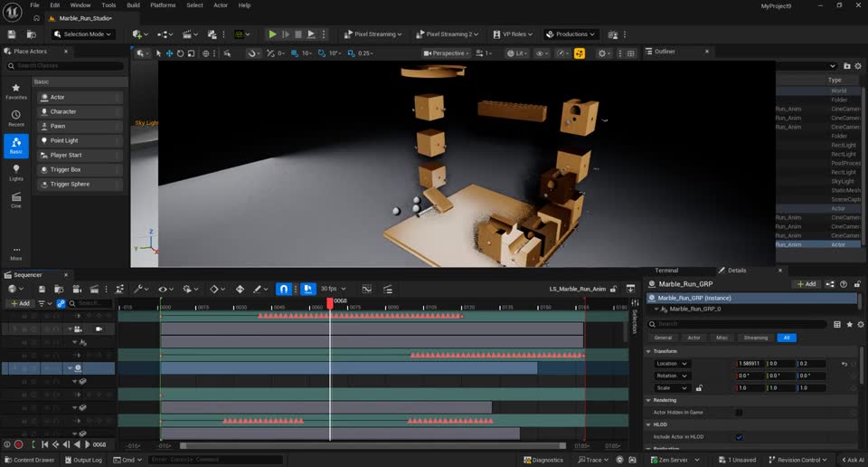Open the Lights category in Place Actors
This screenshot has height=467, width=868.
pyautogui.click(x=16, y=172)
